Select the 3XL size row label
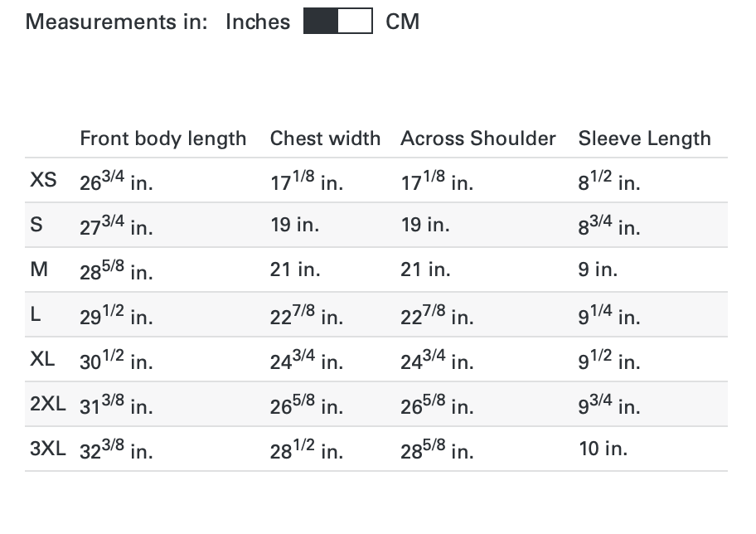The width and height of the screenshot is (756, 534). pos(48,449)
